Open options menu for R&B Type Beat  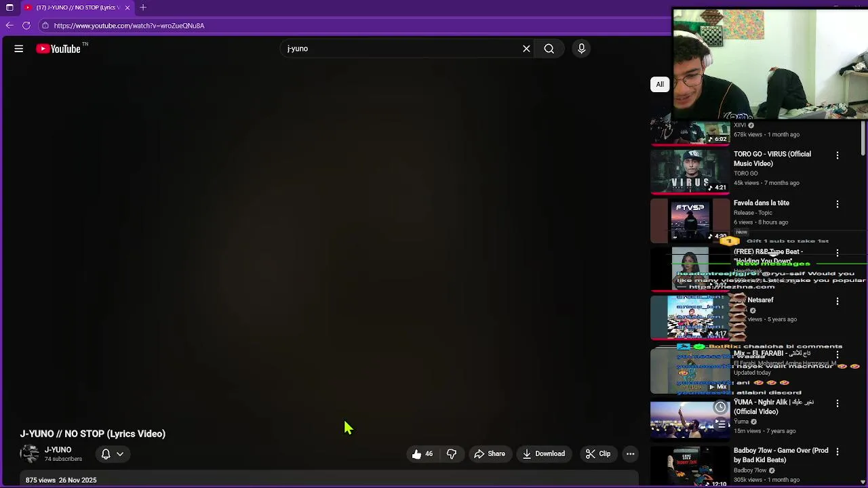(x=837, y=253)
